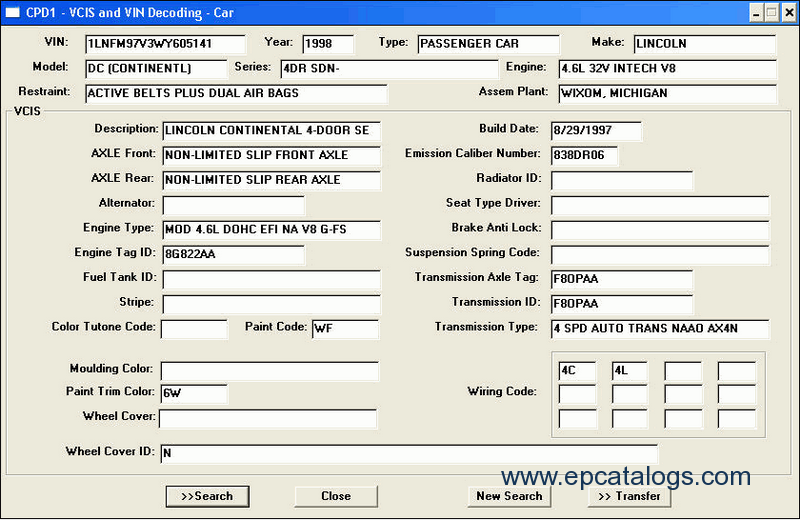Click into the VIN input field

click(x=165, y=44)
